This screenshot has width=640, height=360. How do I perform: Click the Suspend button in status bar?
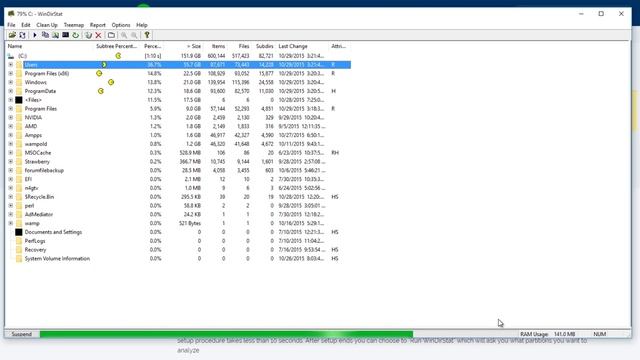(x=22, y=334)
